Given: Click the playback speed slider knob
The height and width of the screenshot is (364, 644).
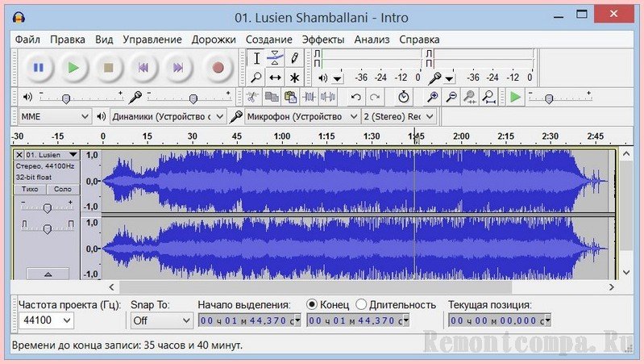Looking at the screenshot, I should (x=549, y=98).
